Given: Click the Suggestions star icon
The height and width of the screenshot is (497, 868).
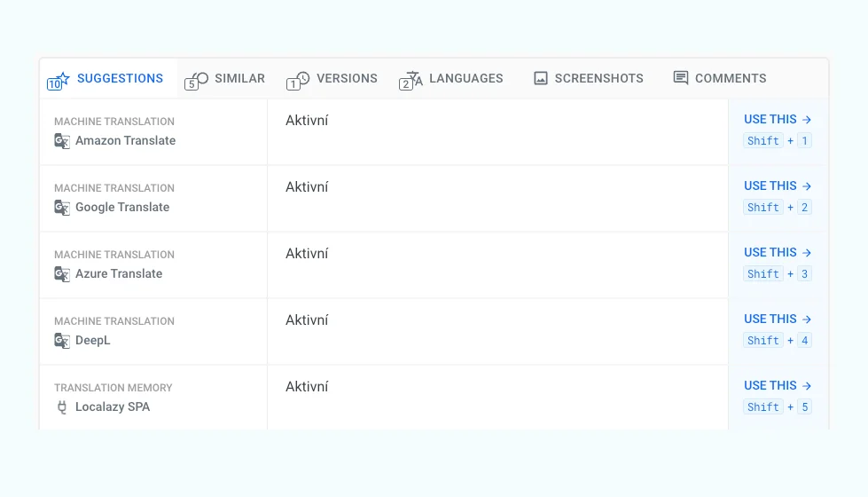Looking at the screenshot, I should (x=61, y=78).
